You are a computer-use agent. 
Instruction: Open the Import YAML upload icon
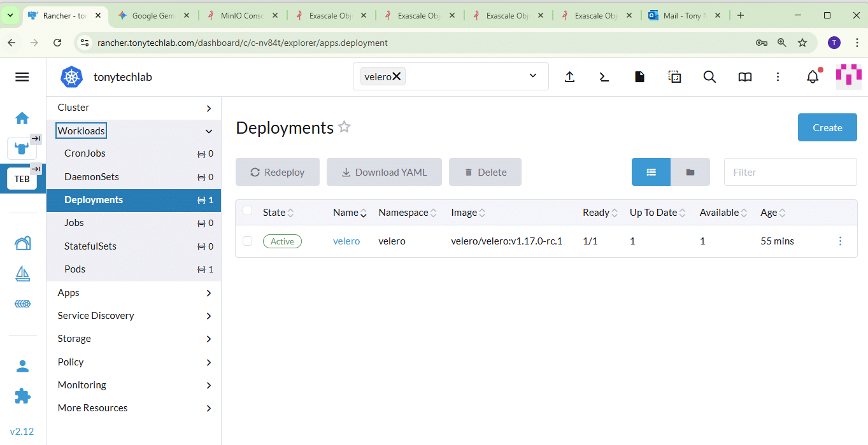tap(570, 77)
